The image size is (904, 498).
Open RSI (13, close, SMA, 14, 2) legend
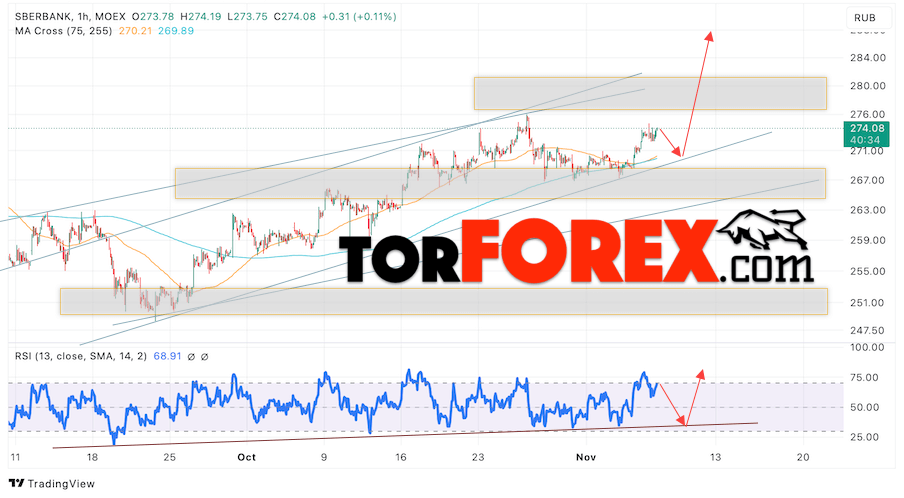click(x=81, y=356)
